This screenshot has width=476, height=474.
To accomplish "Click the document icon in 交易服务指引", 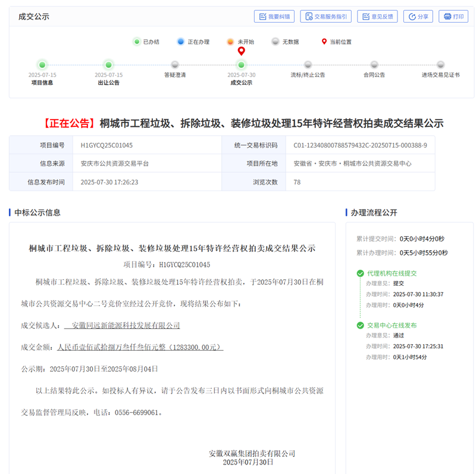I will 309,17.
